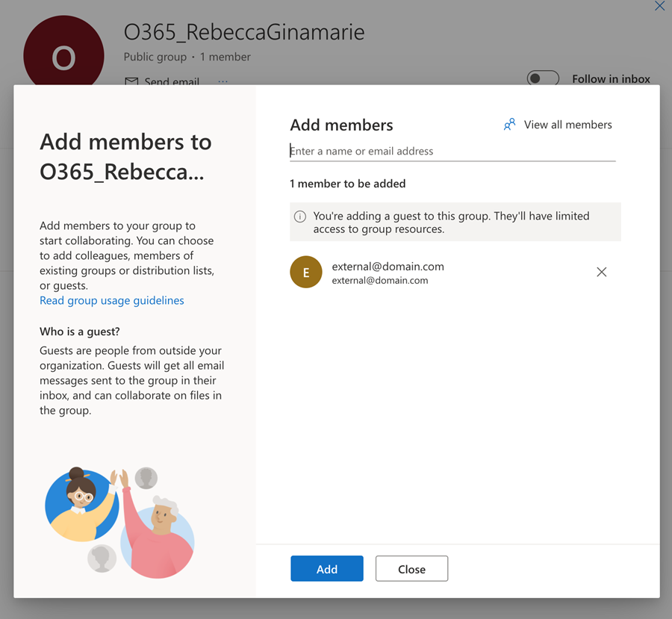Click the 'Who is a guest?' heading
Screen dimensions: 672x619
[80, 332]
